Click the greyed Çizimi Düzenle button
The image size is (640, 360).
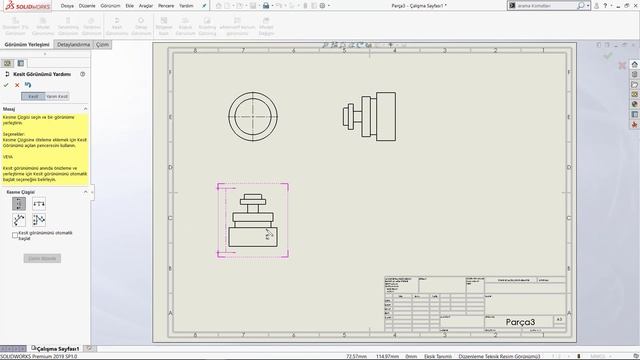point(42,258)
